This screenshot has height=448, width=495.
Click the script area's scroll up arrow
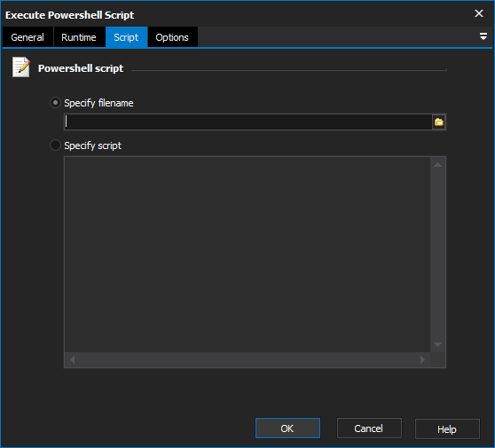(437, 165)
